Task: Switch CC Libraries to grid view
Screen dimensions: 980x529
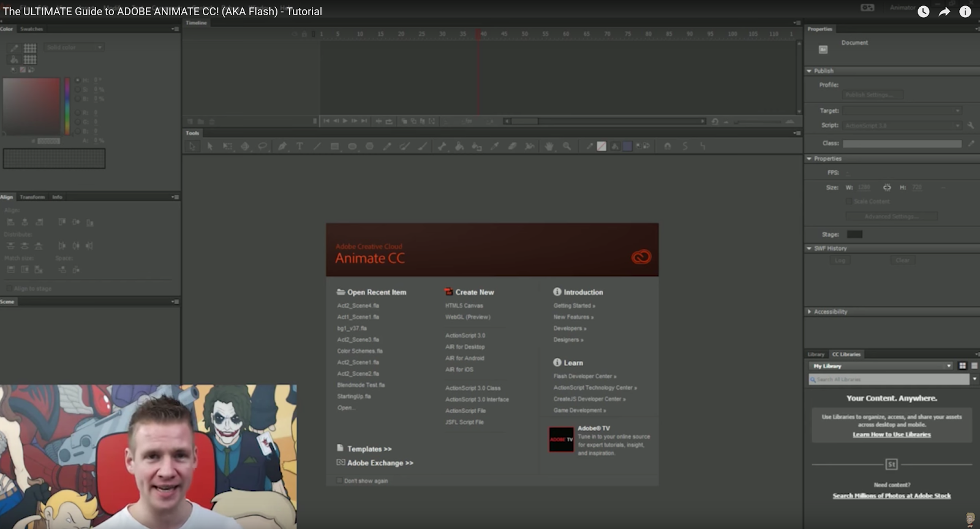Action: coord(962,366)
